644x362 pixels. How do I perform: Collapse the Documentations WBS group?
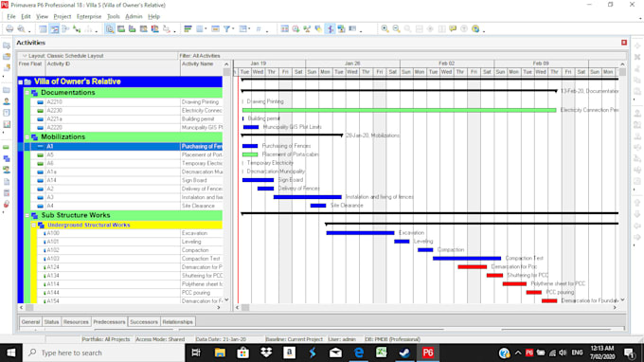[27, 93]
